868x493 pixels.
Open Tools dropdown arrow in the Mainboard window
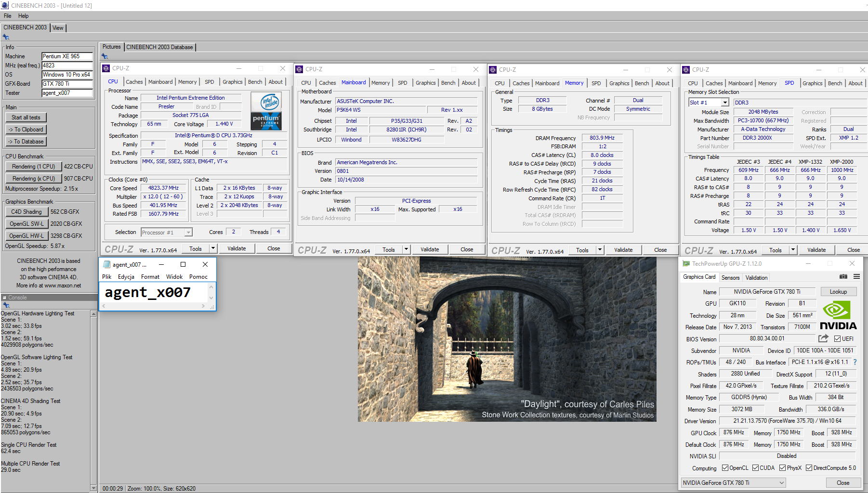406,249
